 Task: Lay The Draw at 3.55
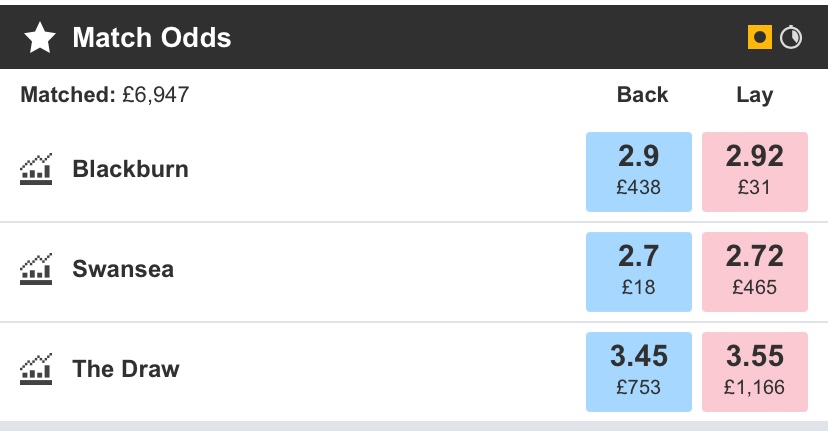tap(755, 371)
